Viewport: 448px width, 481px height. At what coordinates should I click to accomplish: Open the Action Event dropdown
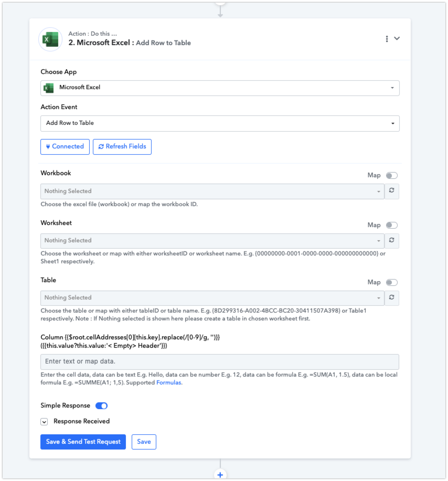[220, 123]
